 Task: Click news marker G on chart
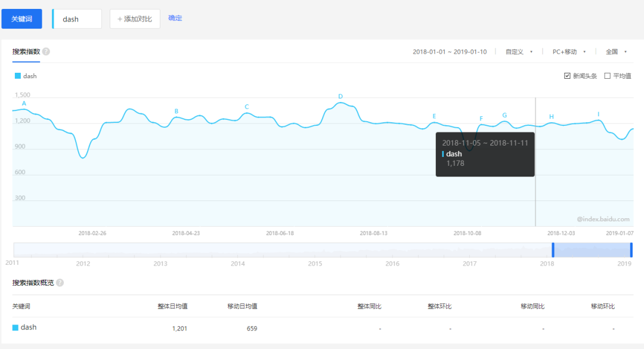click(x=505, y=115)
